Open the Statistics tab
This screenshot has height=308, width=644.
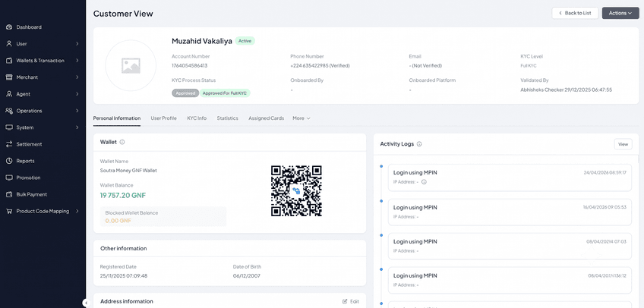pos(228,118)
